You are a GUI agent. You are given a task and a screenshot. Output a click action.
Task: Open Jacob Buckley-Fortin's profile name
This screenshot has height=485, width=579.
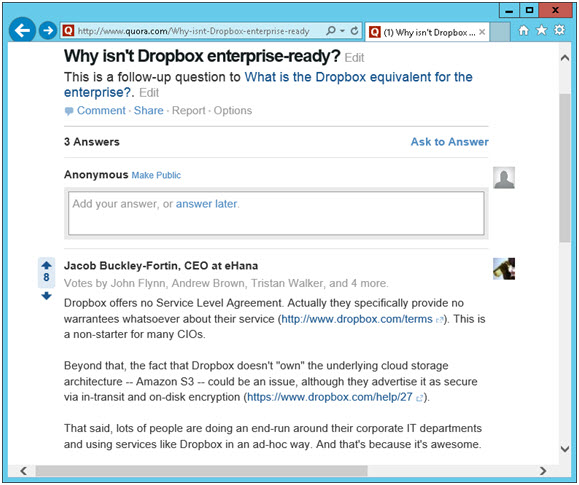click(x=121, y=266)
